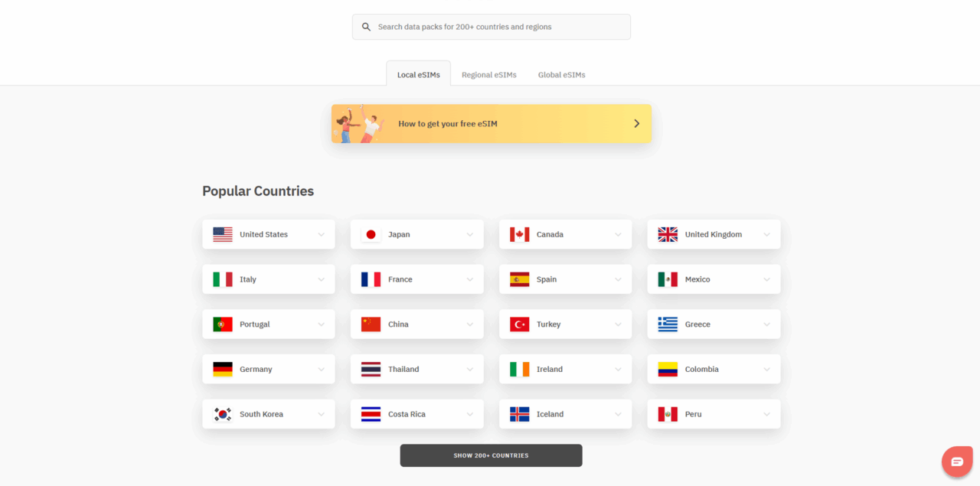Screen dimensions: 980x486
Task: Focus the data packs search field
Action: pos(498,27)
